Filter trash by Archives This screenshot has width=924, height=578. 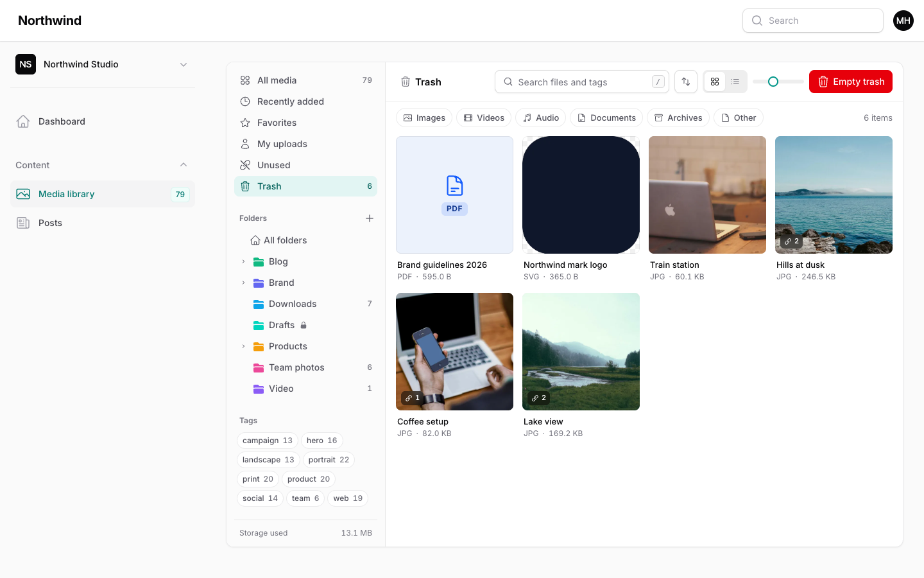tap(678, 118)
